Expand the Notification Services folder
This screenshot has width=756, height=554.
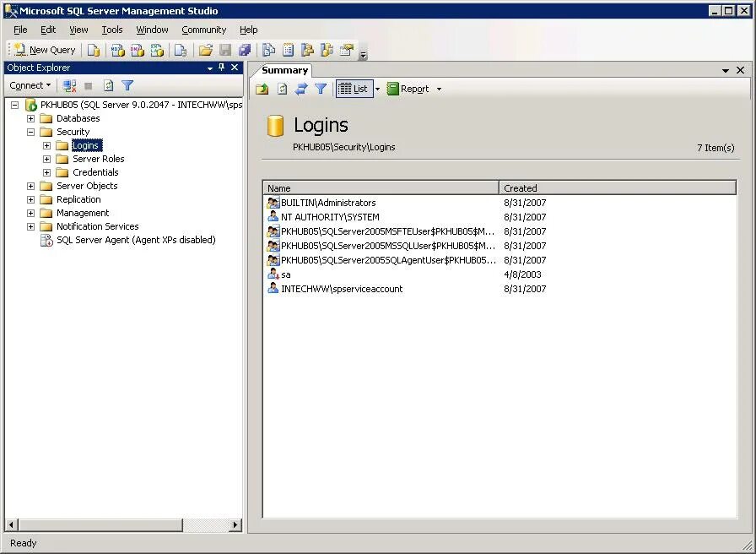point(31,226)
